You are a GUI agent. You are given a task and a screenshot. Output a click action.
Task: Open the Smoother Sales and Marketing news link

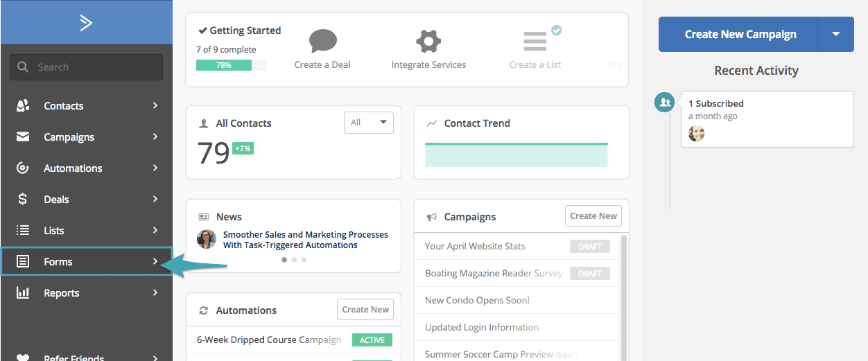click(305, 240)
